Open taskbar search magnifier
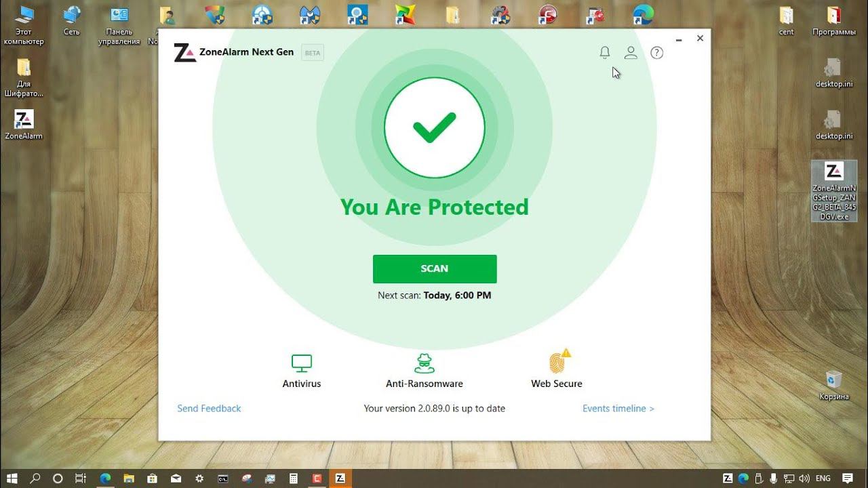This screenshot has height=488, width=868. [35, 479]
